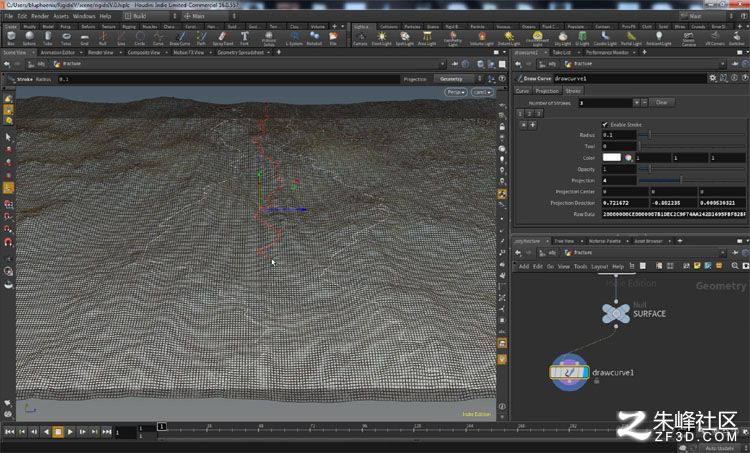
Task: Select the Circle shelf tool
Action: pyautogui.click(x=140, y=38)
